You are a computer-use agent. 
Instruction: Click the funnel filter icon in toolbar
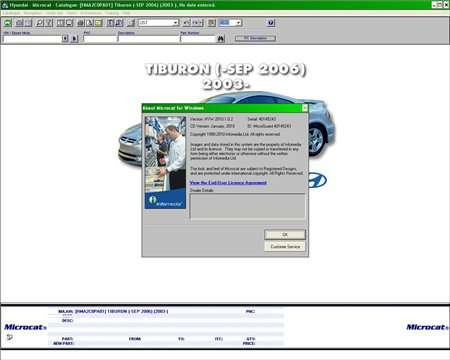(x=49, y=23)
